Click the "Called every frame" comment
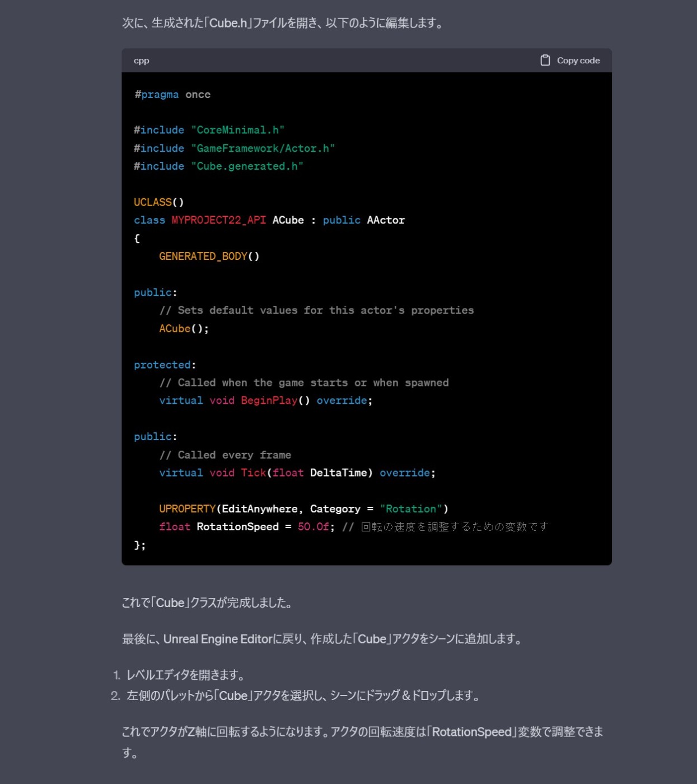 (x=225, y=455)
